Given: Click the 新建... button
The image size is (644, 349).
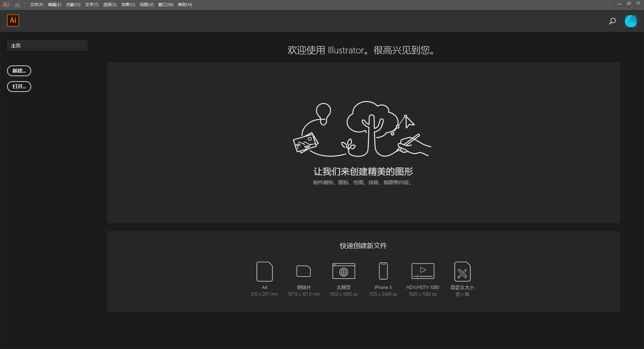Looking at the screenshot, I should (x=19, y=71).
